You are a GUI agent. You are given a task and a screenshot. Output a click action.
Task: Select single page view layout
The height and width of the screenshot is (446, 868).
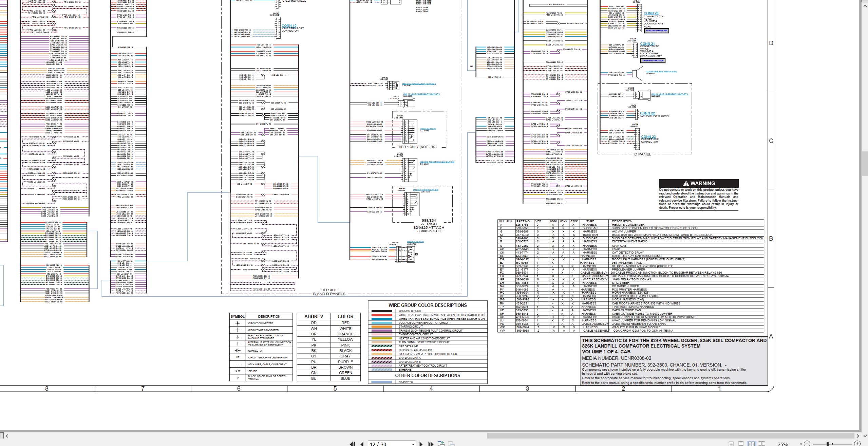731,444
